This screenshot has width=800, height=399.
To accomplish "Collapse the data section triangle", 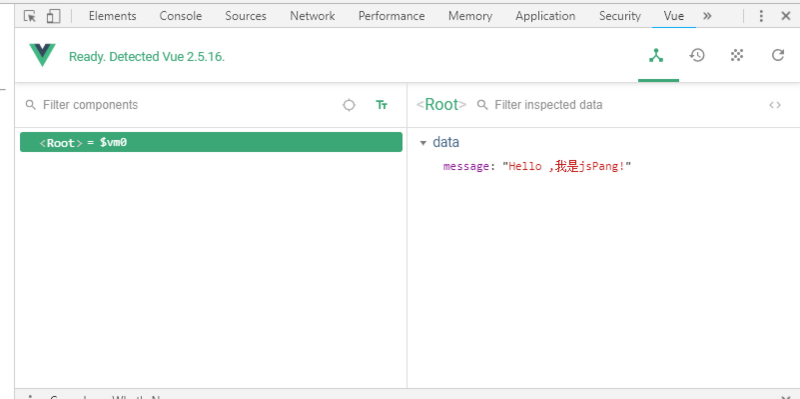I will pos(423,143).
